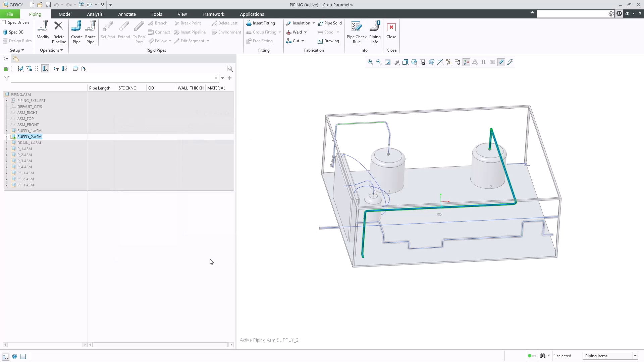Viewport: 644px width, 362px height.
Task: Open the Cut dropdown menu
Action: (303, 41)
